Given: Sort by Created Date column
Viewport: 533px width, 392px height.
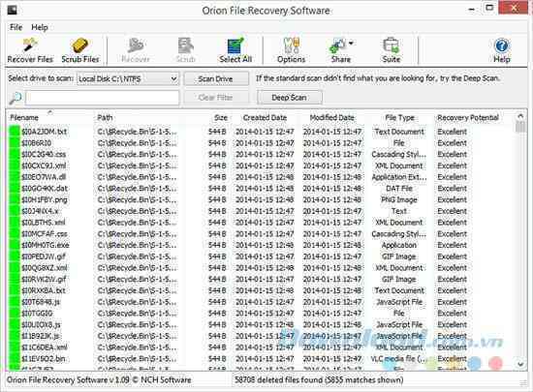Looking at the screenshot, I should (265, 118).
